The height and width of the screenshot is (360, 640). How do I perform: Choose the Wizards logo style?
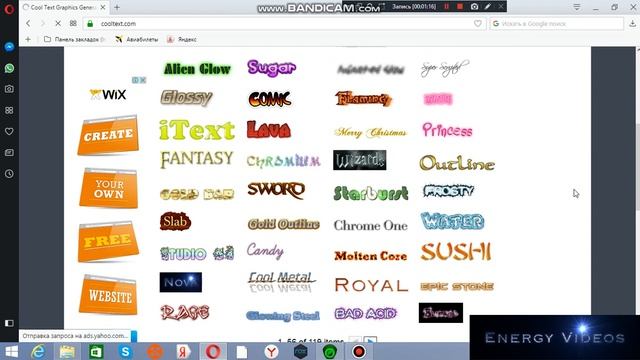coord(360,160)
